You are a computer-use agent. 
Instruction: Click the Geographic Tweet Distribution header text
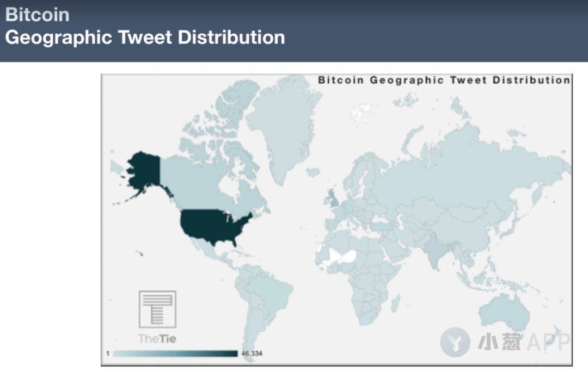pyautogui.click(x=145, y=38)
